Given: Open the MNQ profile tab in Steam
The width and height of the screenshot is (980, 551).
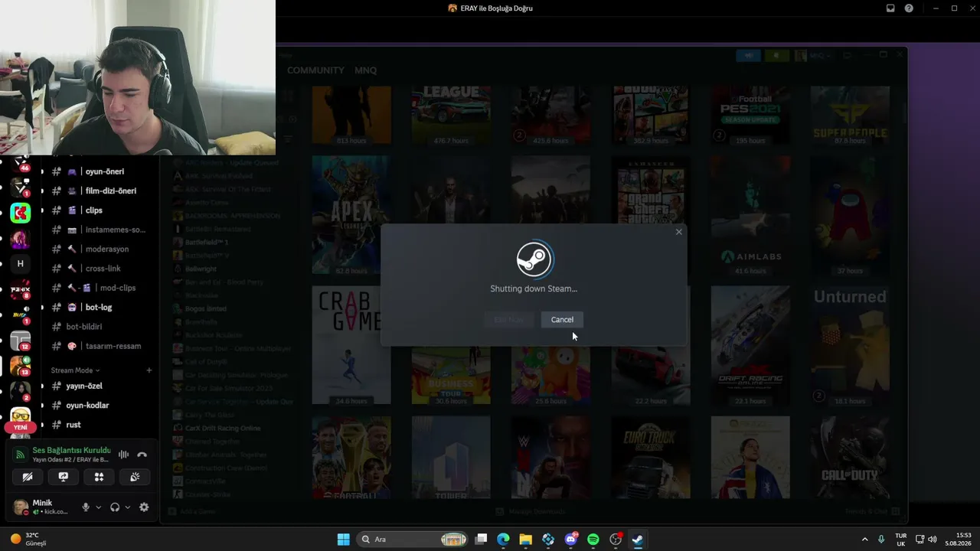Looking at the screenshot, I should pyautogui.click(x=365, y=70).
